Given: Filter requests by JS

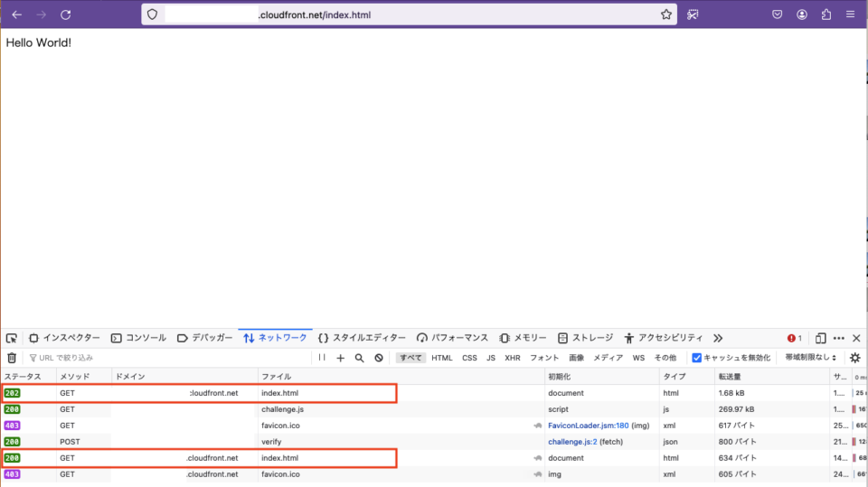Looking at the screenshot, I should (x=491, y=358).
